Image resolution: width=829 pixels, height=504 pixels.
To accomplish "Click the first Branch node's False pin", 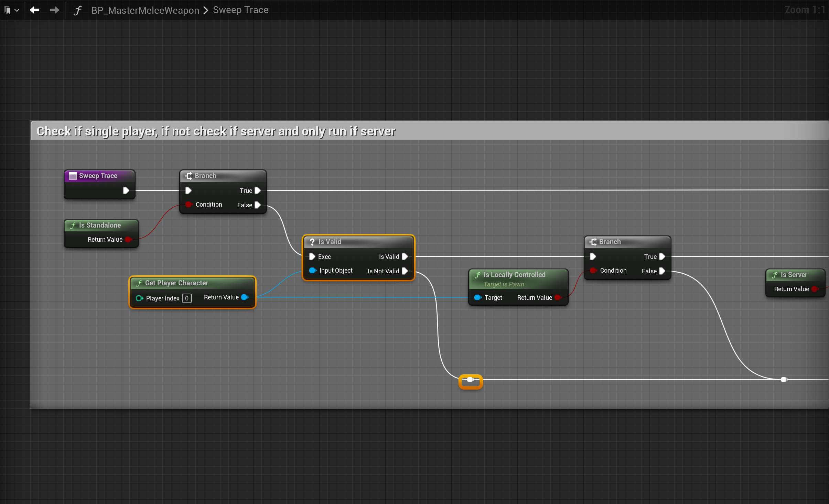I will point(257,205).
